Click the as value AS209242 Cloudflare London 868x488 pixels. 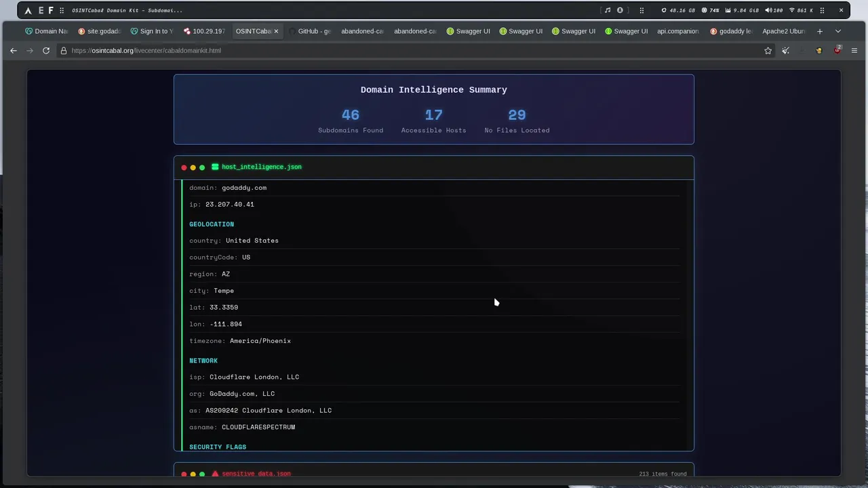(269, 411)
